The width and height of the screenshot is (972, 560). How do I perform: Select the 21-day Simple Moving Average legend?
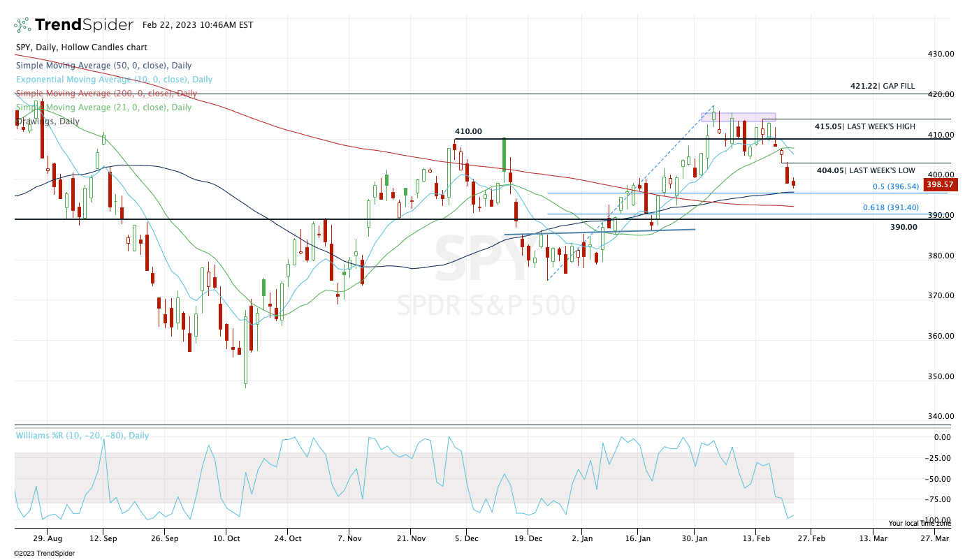[x=103, y=108]
